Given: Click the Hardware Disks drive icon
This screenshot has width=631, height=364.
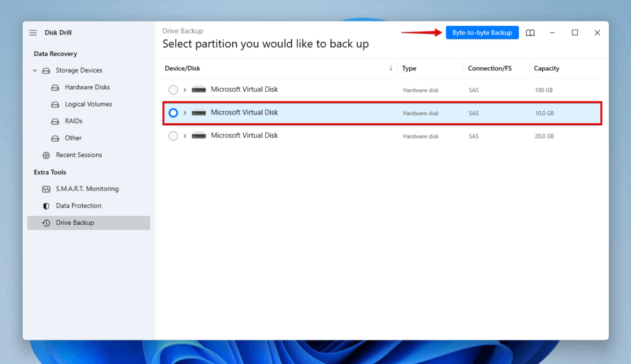Looking at the screenshot, I should [x=55, y=87].
